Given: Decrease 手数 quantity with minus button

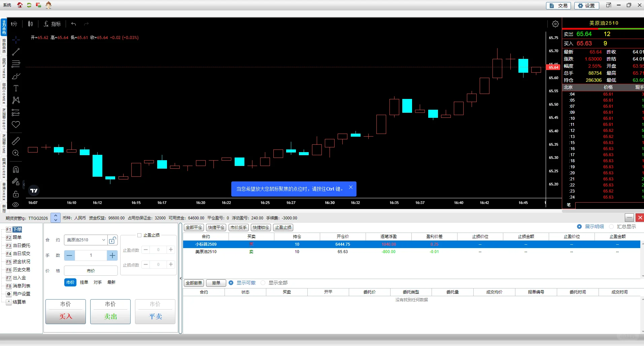Looking at the screenshot, I should [x=69, y=255].
